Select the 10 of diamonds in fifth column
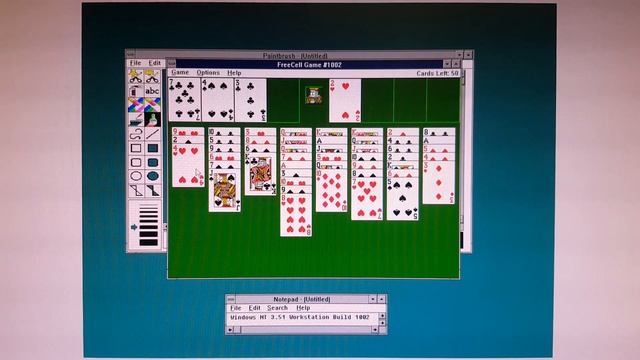Image resolution: width=640 pixels, height=360 pixels. click(331, 191)
